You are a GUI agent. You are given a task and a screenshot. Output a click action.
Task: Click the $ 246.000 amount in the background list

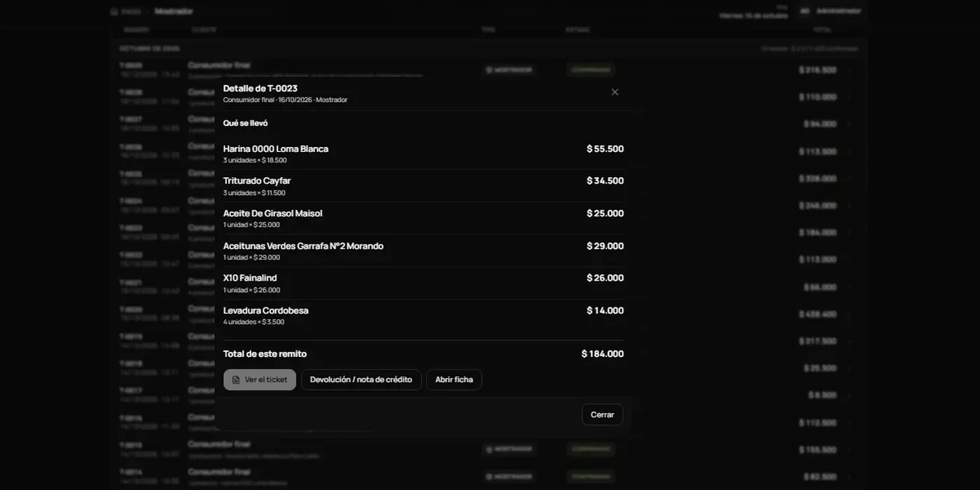(818, 205)
